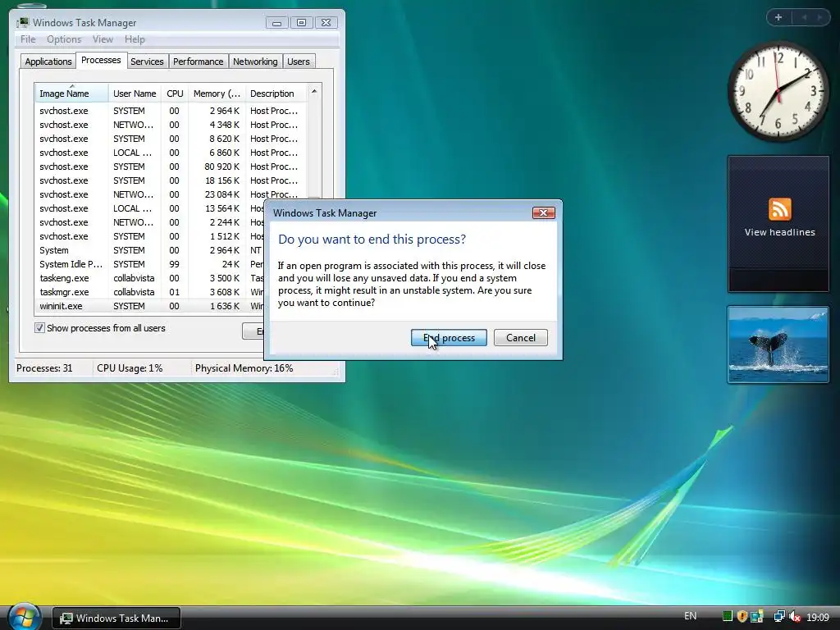Screen dimensions: 840x630
Task: Confirm with the End process button
Action: (x=449, y=337)
